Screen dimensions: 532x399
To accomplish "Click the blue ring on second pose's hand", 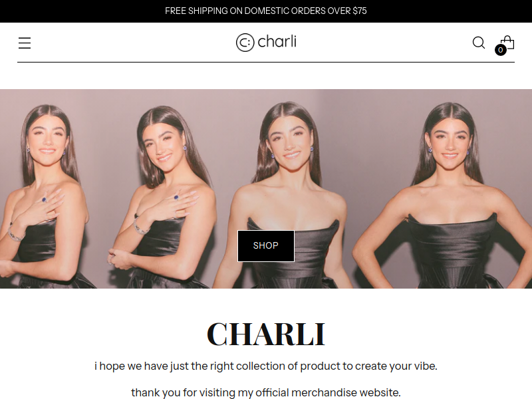I will (x=176, y=197).
